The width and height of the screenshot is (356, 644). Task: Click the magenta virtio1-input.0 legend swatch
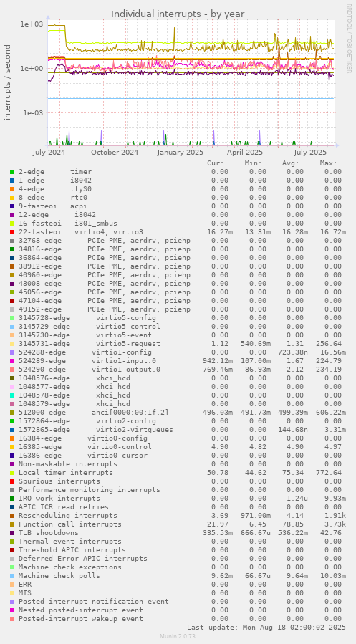click(x=12, y=361)
